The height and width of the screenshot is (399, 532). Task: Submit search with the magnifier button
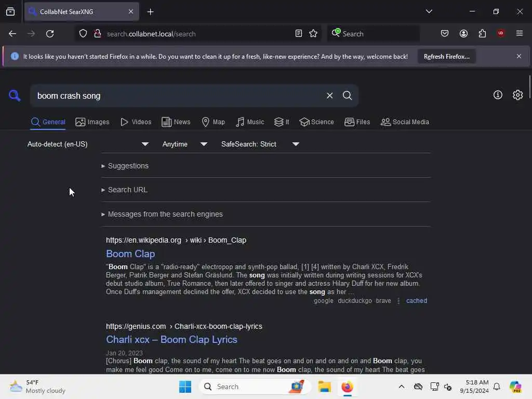pyautogui.click(x=347, y=96)
